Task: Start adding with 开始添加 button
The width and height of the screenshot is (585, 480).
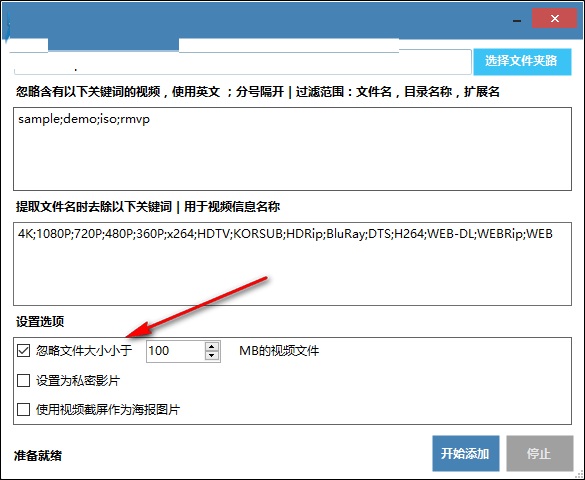Action: point(466,454)
